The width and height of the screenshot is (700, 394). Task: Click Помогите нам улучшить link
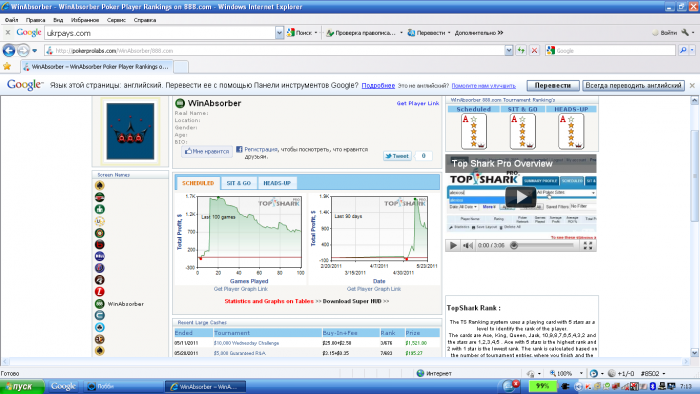click(x=483, y=86)
